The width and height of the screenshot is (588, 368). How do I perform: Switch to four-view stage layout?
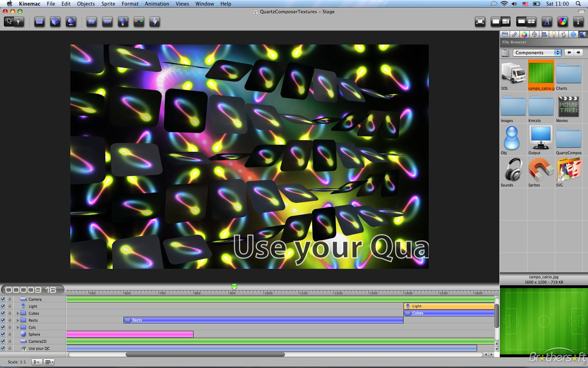pos(532,22)
